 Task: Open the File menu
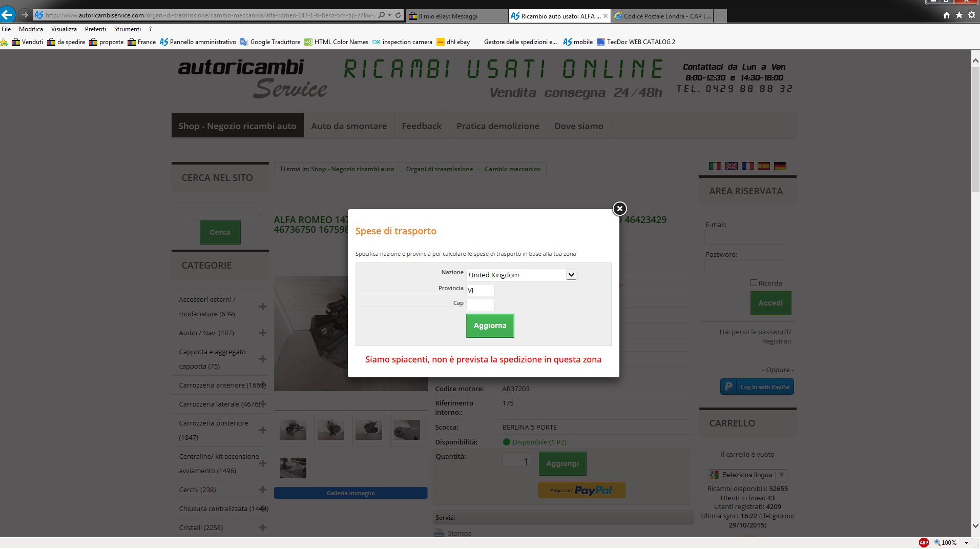(6, 29)
